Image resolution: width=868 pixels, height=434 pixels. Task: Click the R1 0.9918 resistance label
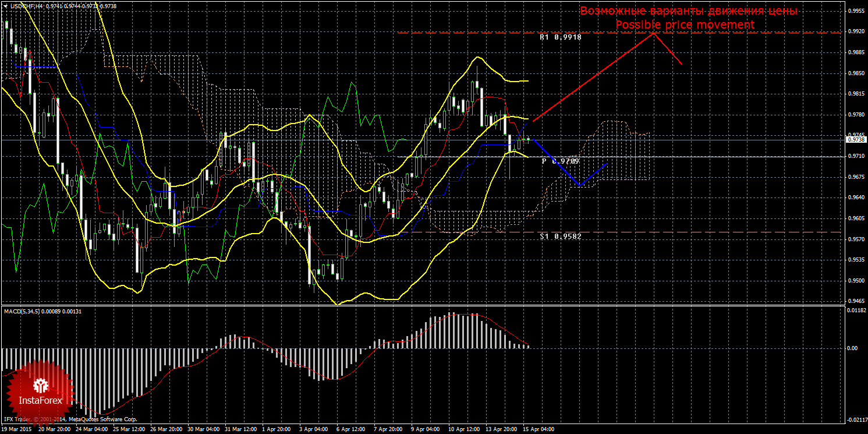click(560, 37)
